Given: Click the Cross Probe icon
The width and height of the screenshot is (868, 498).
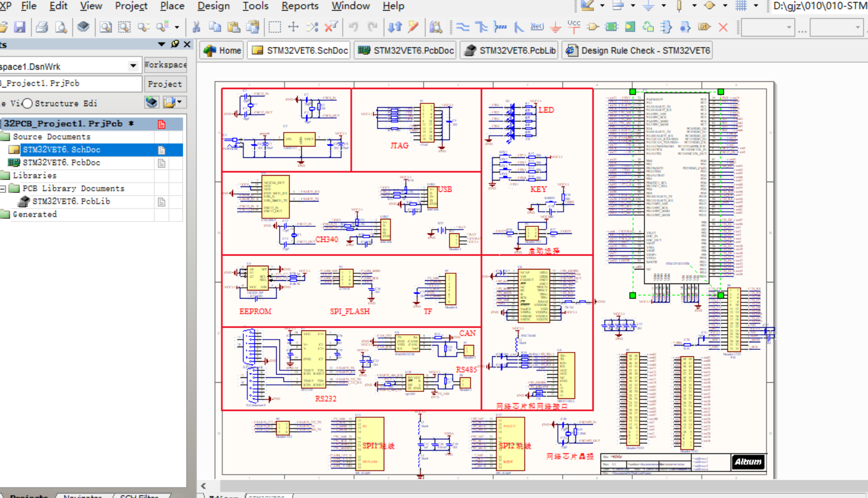Looking at the screenshot, I should (x=414, y=27).
